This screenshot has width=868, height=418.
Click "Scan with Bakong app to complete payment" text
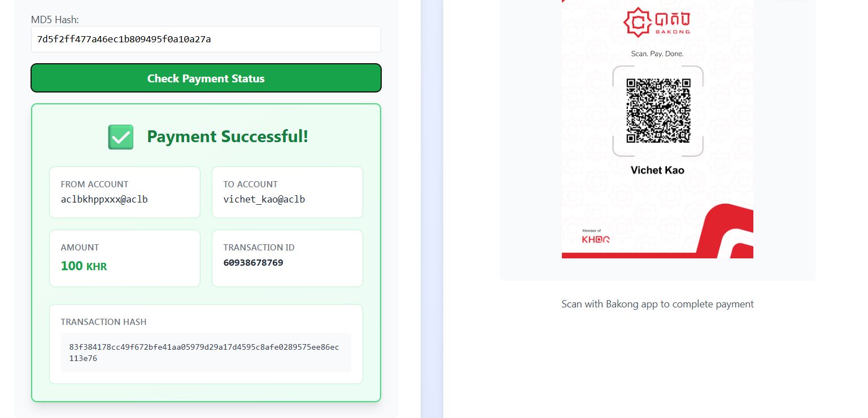click(657, 304)
